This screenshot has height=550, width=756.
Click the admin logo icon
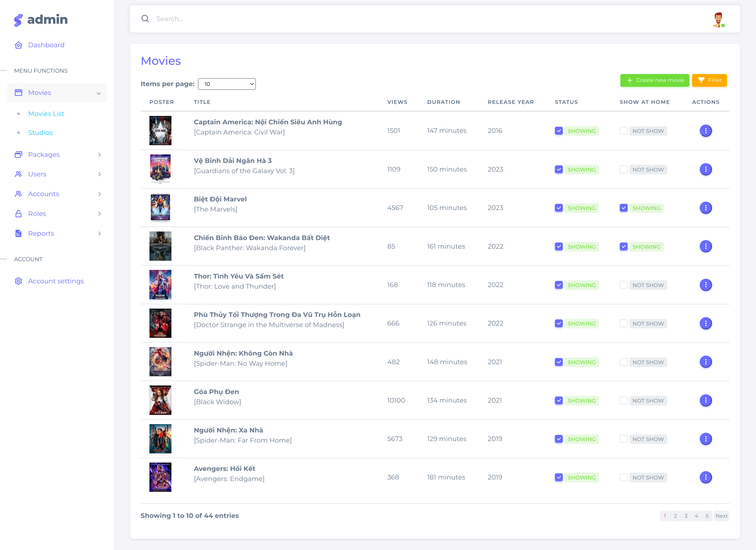point(18,20)
